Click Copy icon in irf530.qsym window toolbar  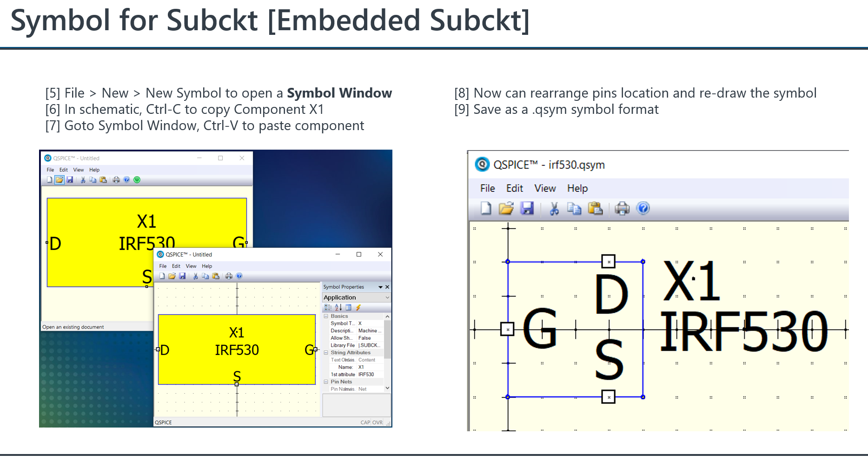point(574,208)
